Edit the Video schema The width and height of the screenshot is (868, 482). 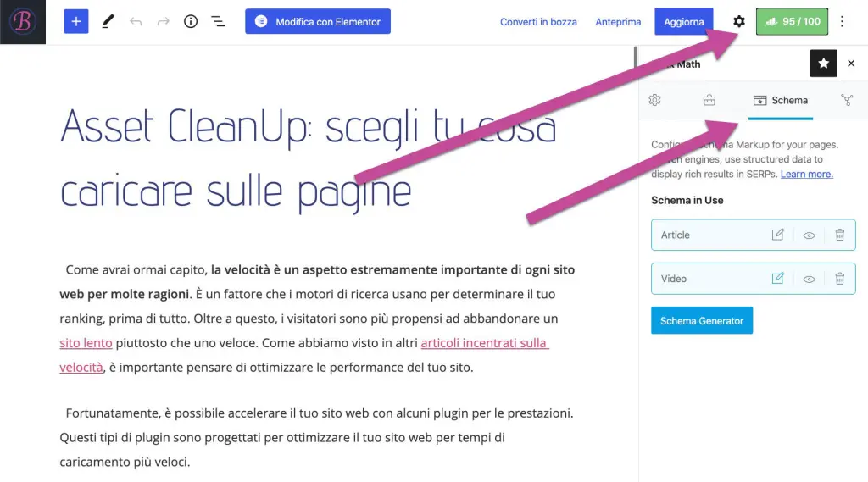pos(778,279)
